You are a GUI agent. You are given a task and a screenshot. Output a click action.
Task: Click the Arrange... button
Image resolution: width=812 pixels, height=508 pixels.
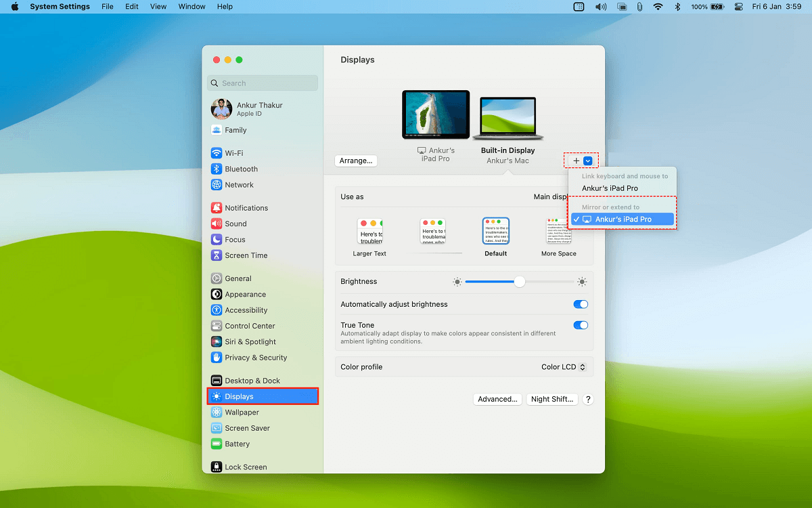[x=356, y=161]
